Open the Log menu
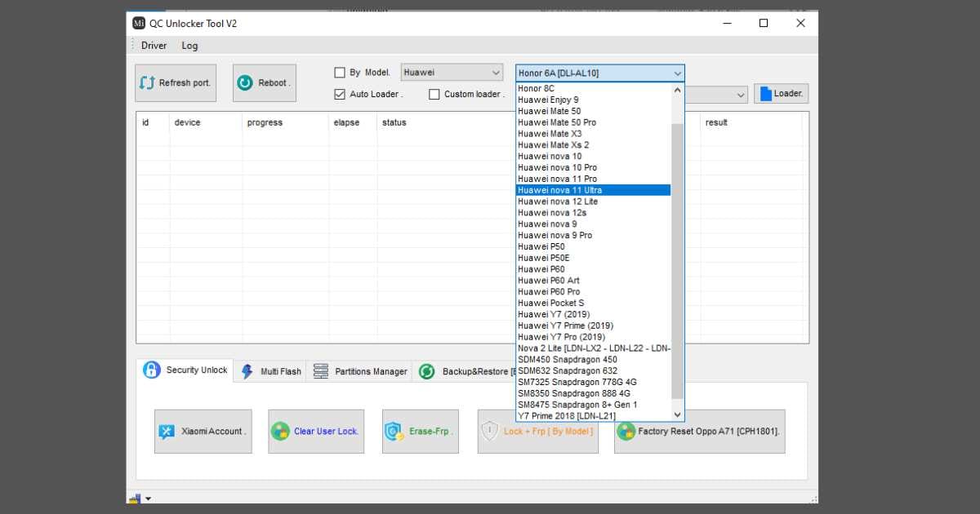Viewport: 980px width, 514px height. 189,46
